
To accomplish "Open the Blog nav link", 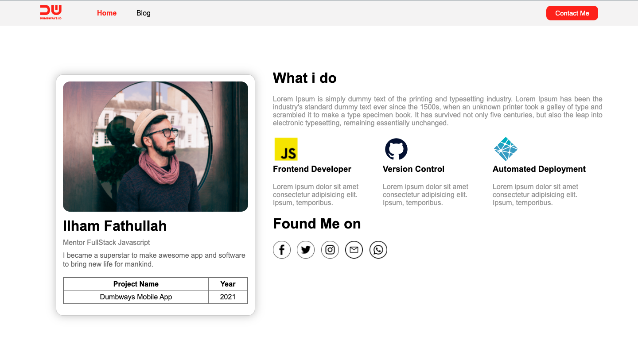I will [x=144, y=13].
